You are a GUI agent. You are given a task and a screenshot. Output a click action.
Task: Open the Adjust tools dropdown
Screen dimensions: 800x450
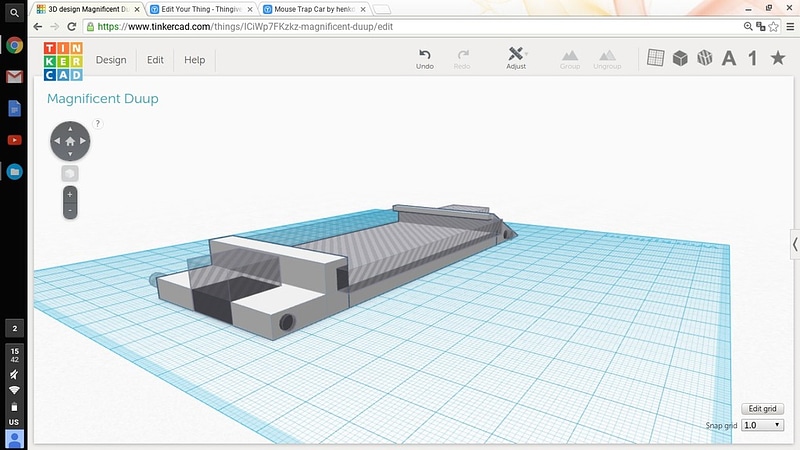(x=516, y=58)
